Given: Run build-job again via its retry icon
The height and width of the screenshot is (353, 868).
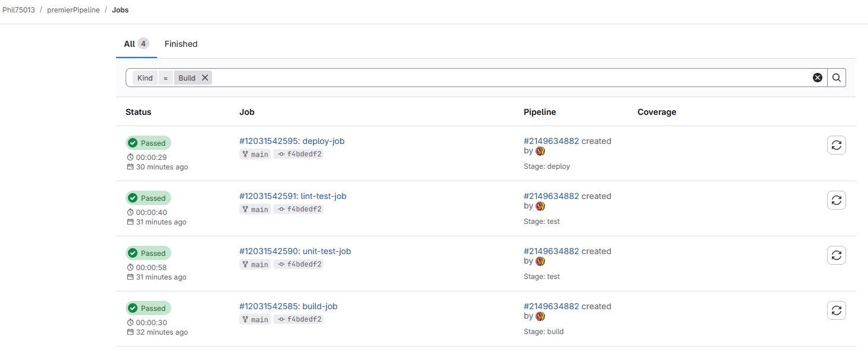Looking at the screenshot, I should (x=836, y=310).
